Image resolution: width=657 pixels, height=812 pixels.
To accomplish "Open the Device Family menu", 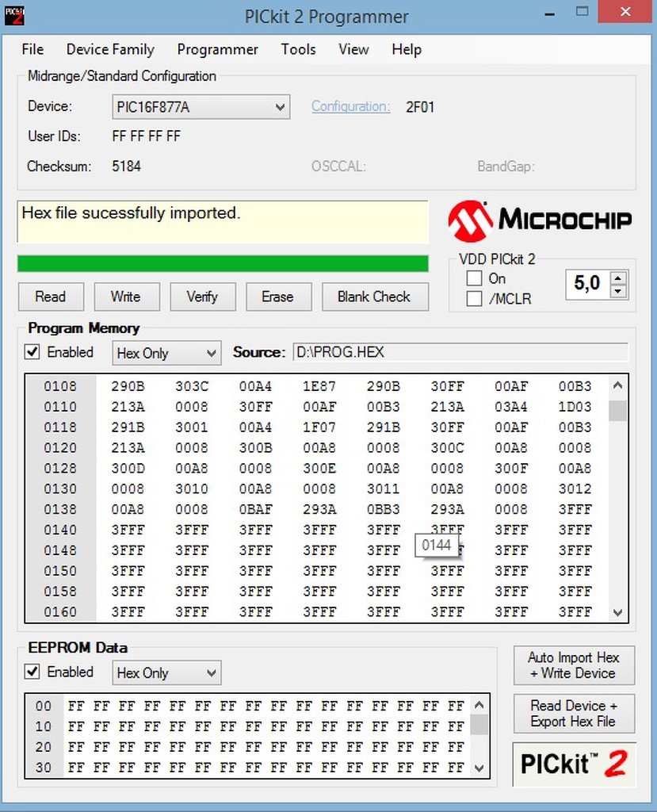I will point(110,49).
